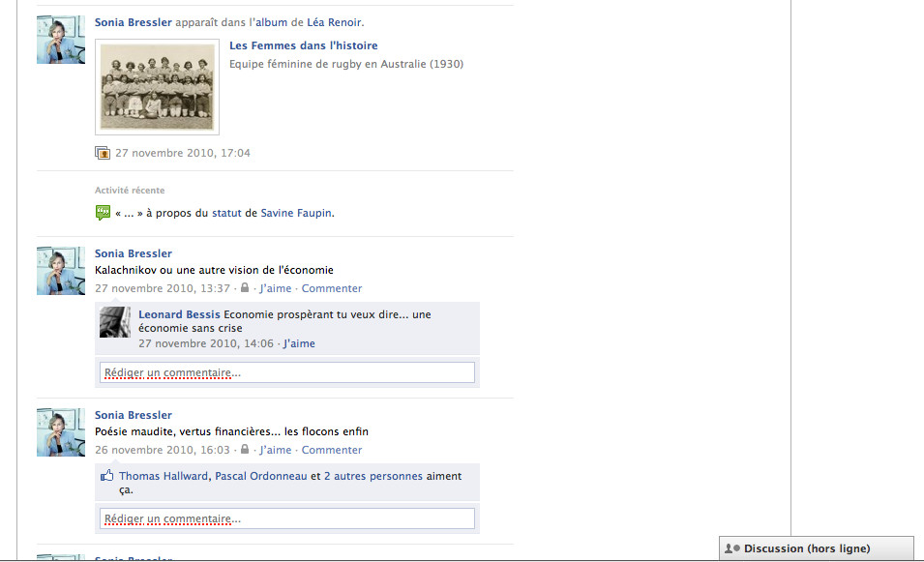Open Sonia Bressler's avatar on the album post
The width and height of the screenshot is (924, 562).
point(61,40)
